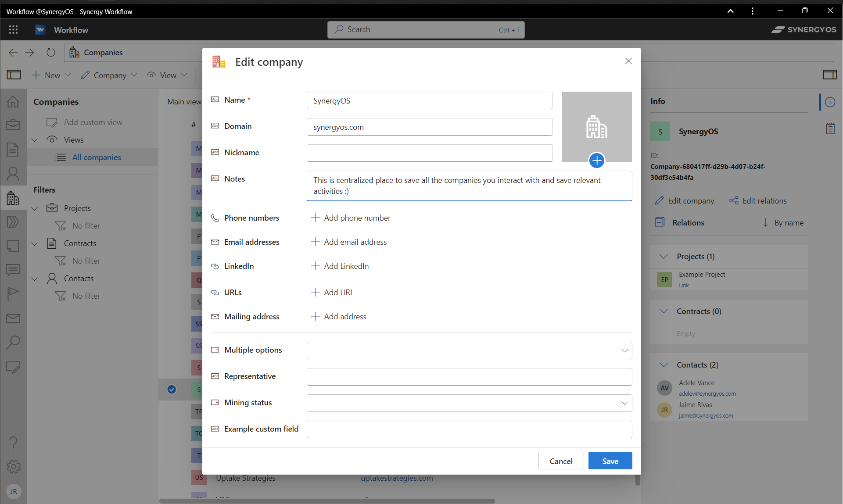Collapse the Views tree section
Screen dimensions: 843x504
(x=35, y=140)
